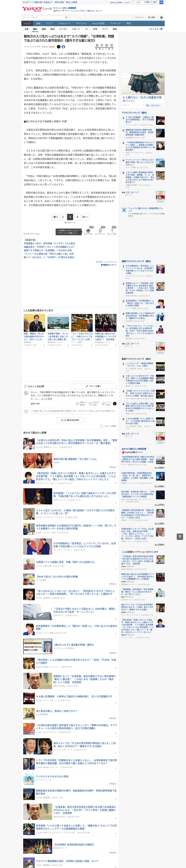React with わかりやすい lightbulb icon
Viewport: 186px width, 868px height.
point(100,231)
